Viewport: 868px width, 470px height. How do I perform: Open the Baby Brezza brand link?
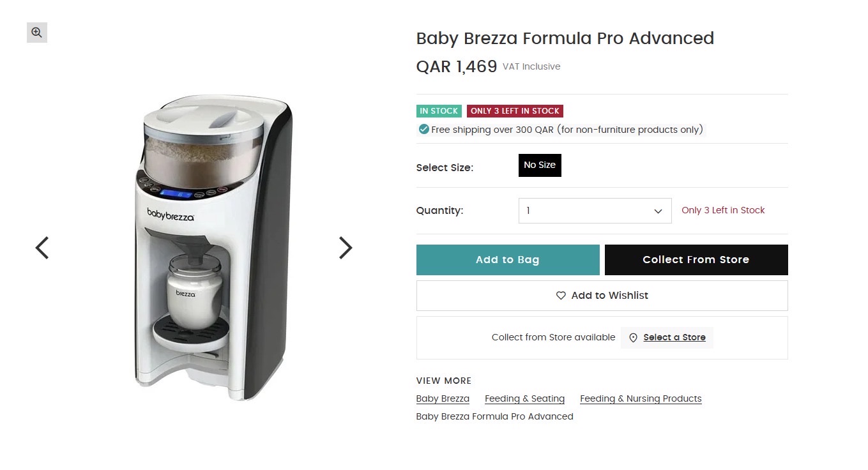[443, 398]
